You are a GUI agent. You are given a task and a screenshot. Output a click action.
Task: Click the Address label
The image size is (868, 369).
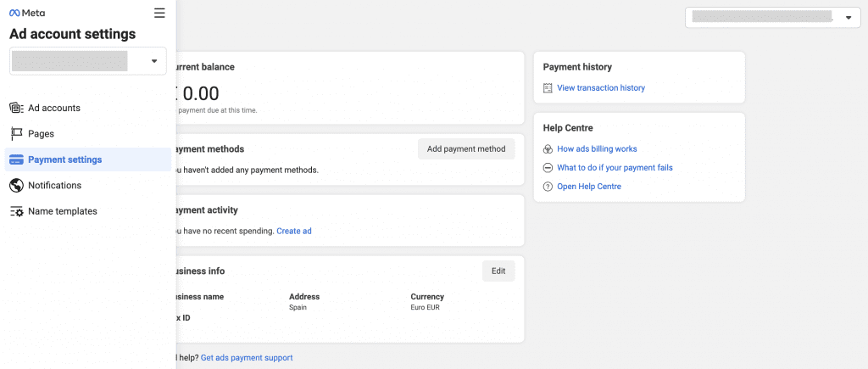[304, 297]
